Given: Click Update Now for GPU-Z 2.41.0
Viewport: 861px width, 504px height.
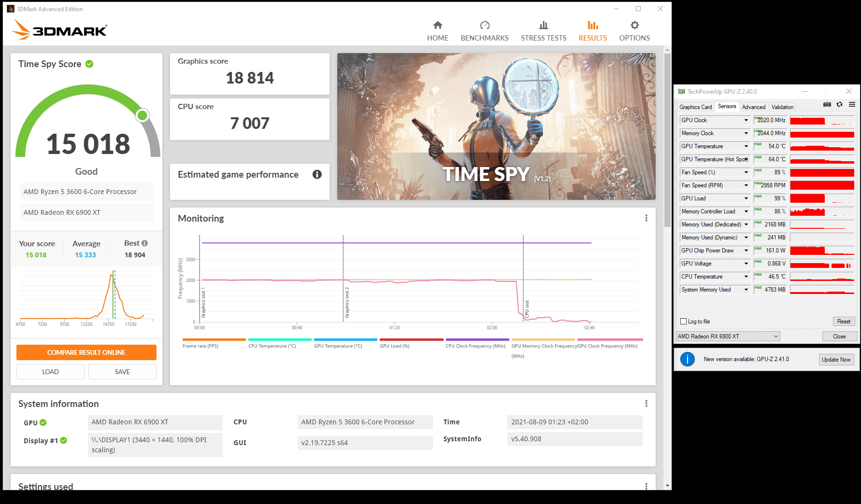Looking at the screenshot, I should [x=836, y=360].
